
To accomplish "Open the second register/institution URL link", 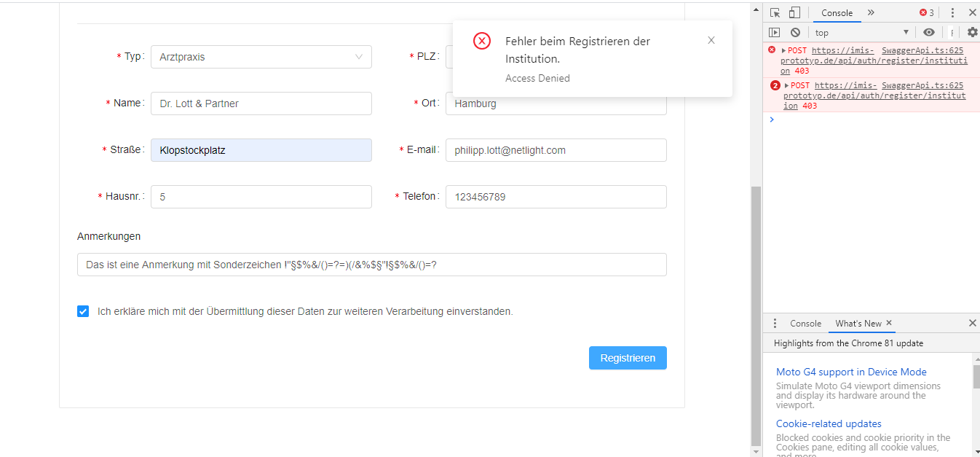I will click(x=875, y=95).
